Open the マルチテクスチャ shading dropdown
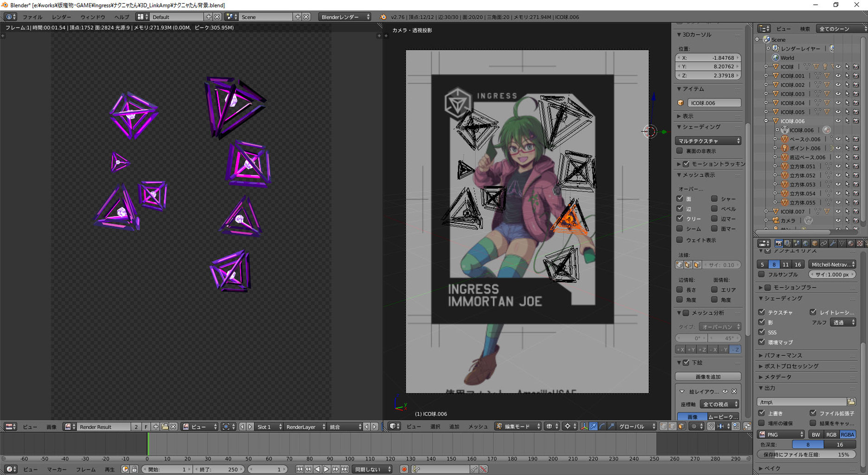Viewport: 868px width, 475px height. click(x=708, y=141)
